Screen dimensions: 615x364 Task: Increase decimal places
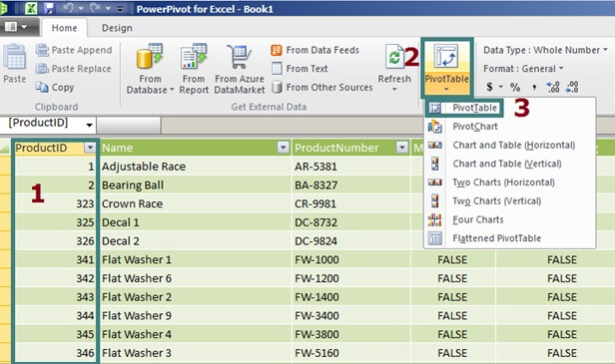[x=553, y=87]
